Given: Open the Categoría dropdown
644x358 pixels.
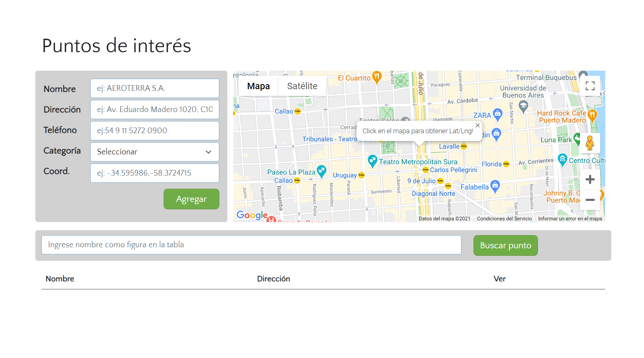Looking at the screenshot, I should pos(155,152).
